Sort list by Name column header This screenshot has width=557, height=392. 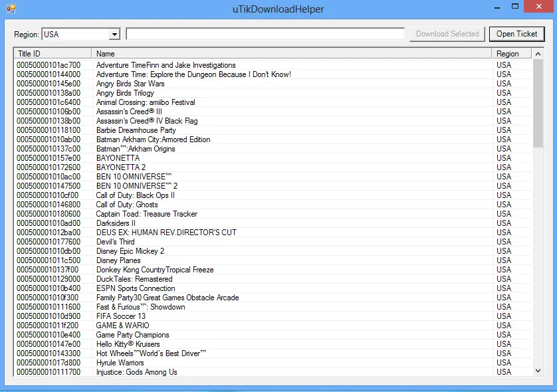click(292, 54)
